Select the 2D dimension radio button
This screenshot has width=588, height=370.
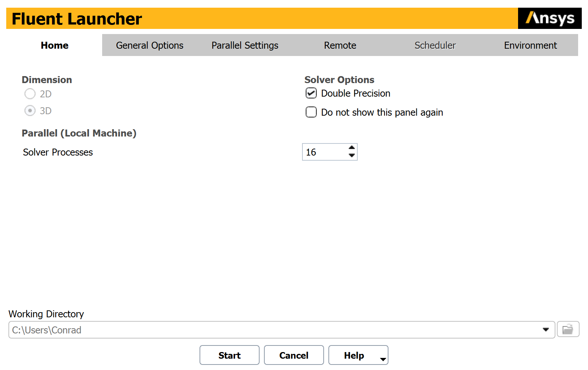(x=30, y=94)
